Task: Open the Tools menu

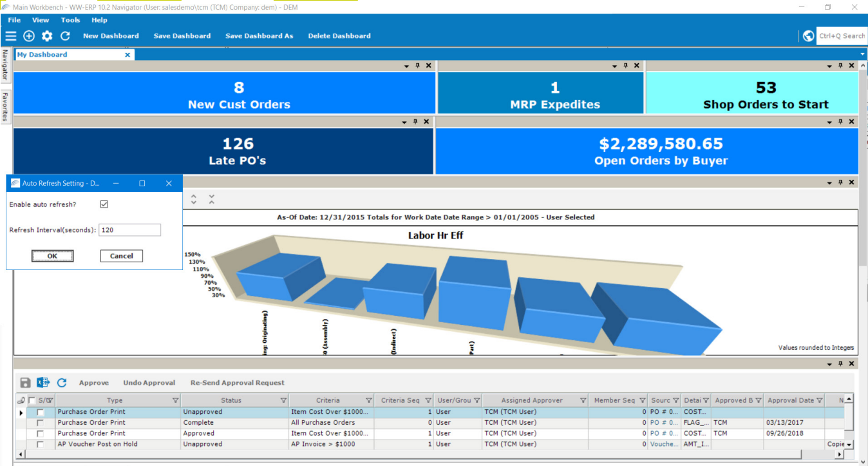Action: point(70,20)
